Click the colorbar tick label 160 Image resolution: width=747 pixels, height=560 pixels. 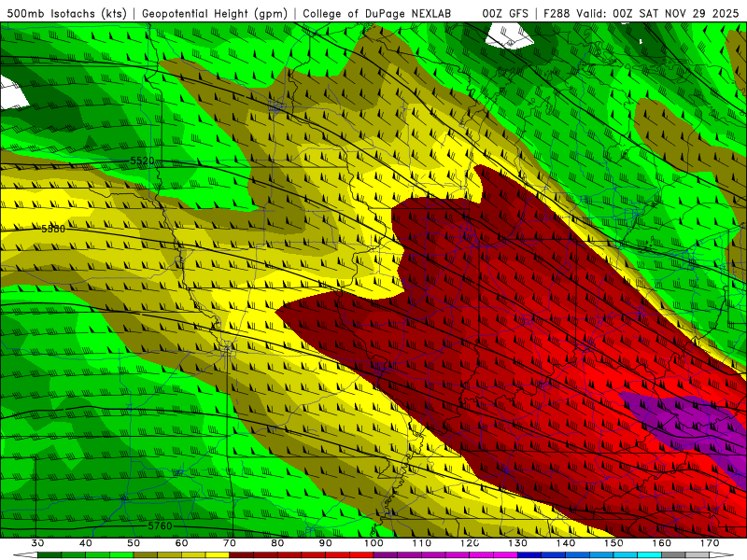662,543
